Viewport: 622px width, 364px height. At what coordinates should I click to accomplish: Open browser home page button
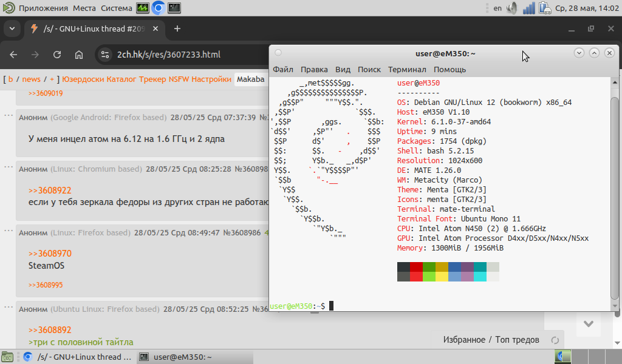[79, 55]
